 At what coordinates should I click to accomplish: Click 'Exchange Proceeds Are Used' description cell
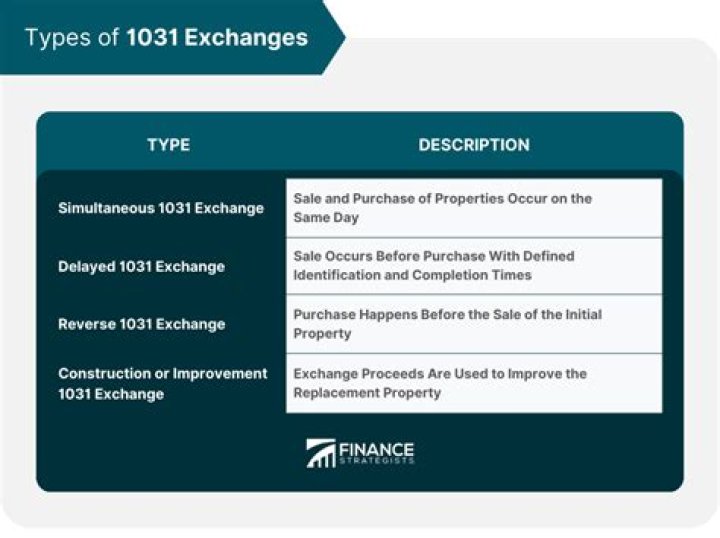[474, 382]
